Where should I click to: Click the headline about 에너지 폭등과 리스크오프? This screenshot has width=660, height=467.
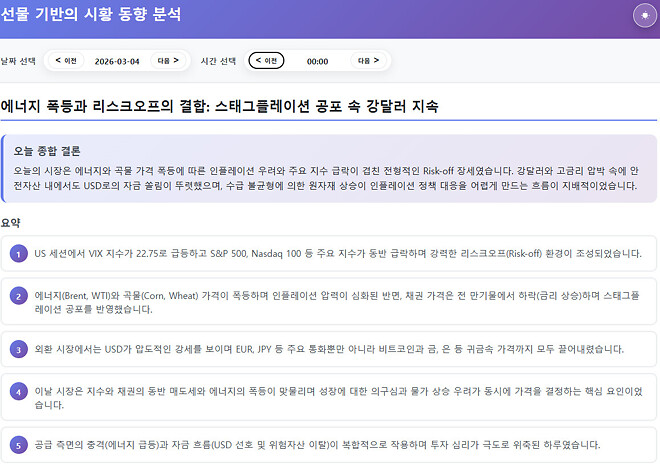[x=219, y=106]
